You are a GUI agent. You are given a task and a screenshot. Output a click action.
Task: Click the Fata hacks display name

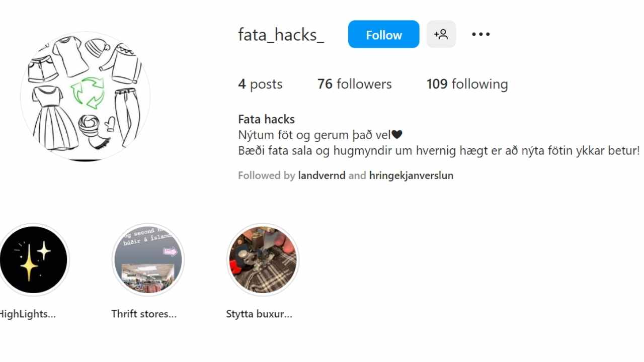point(266,119)
